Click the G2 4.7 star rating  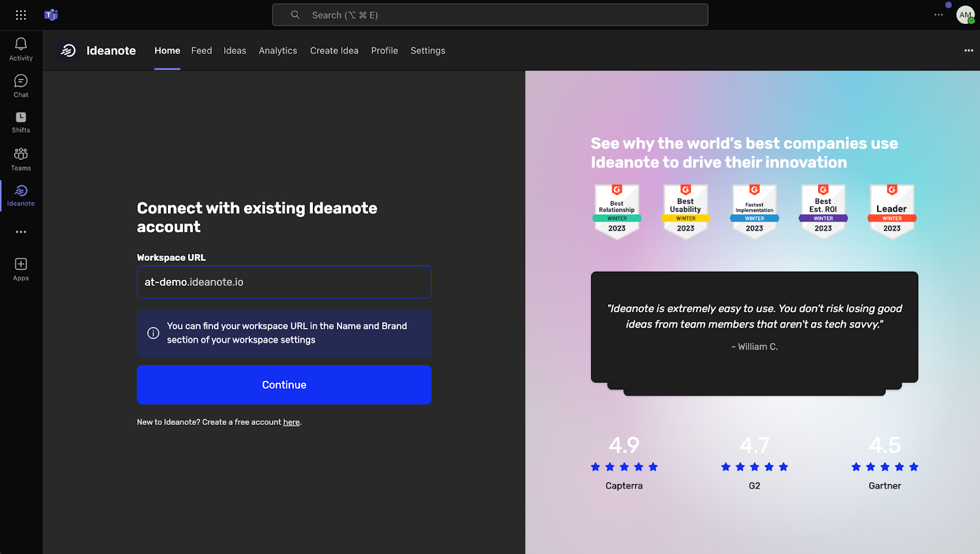(754, 467)
